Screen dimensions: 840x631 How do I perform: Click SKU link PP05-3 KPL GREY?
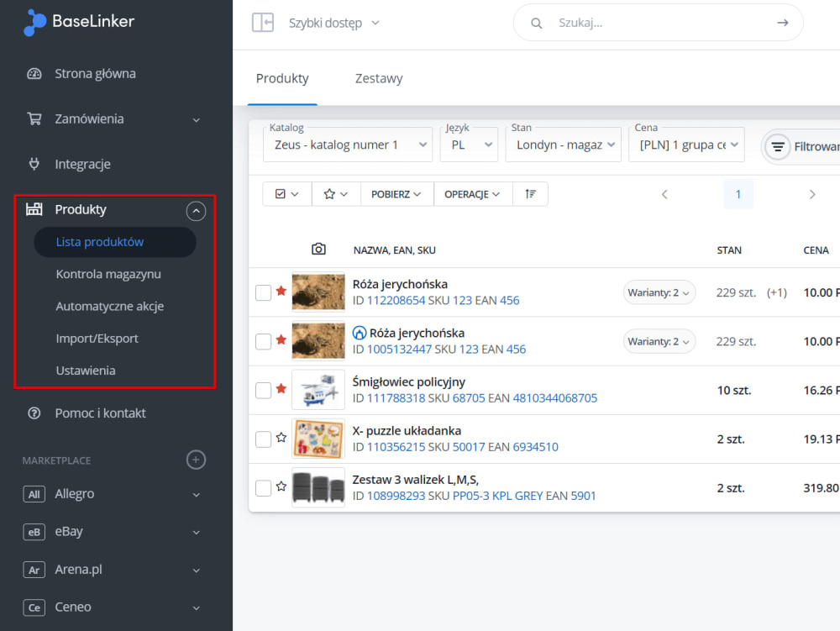pos(497,496)
